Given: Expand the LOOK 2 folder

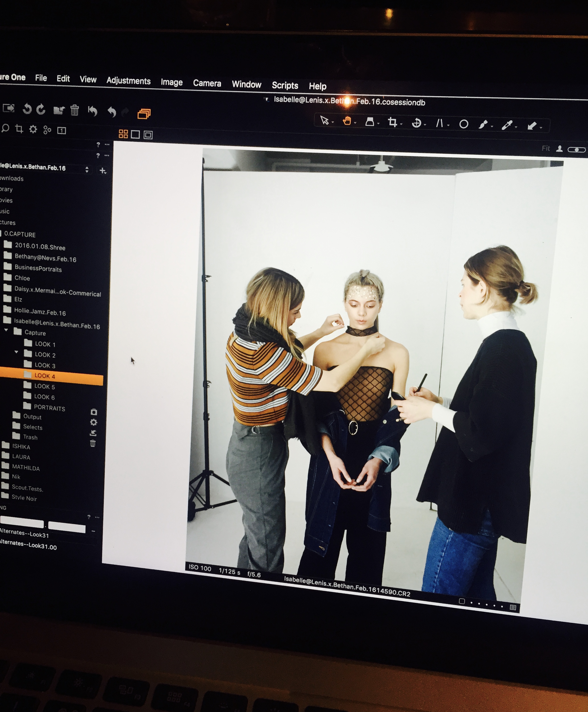Looking at the screenshot, I should 16,352.
